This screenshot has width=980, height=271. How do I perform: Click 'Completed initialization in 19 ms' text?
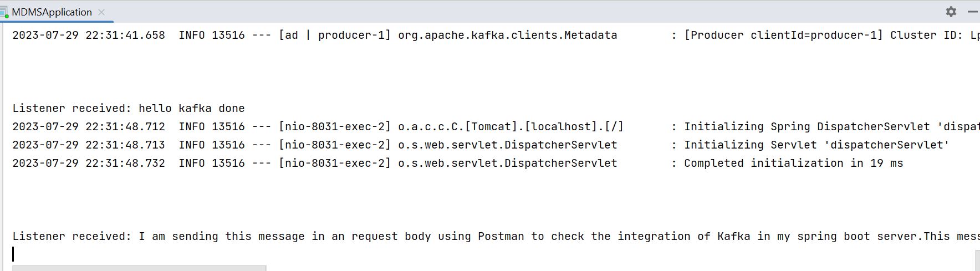793,163
